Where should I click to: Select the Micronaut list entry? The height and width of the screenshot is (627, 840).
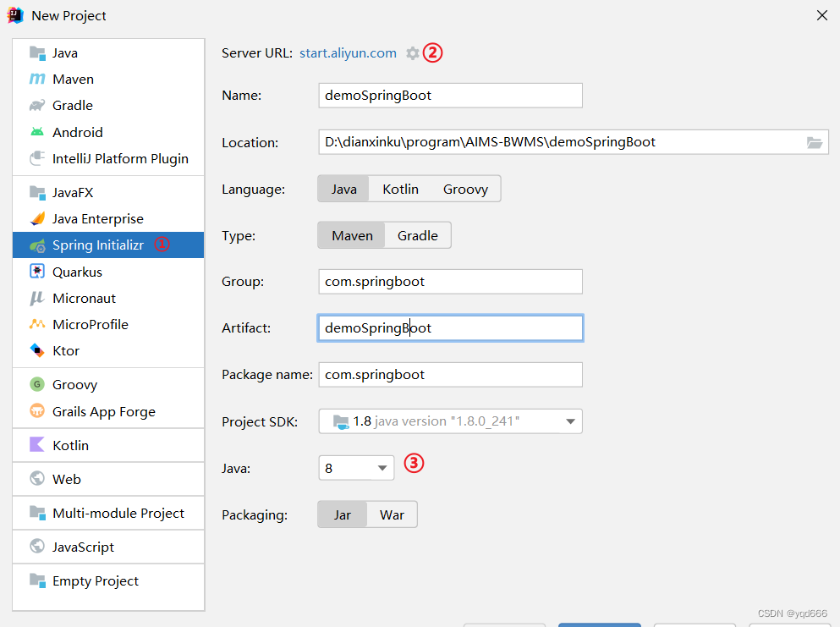click(108, 298)
